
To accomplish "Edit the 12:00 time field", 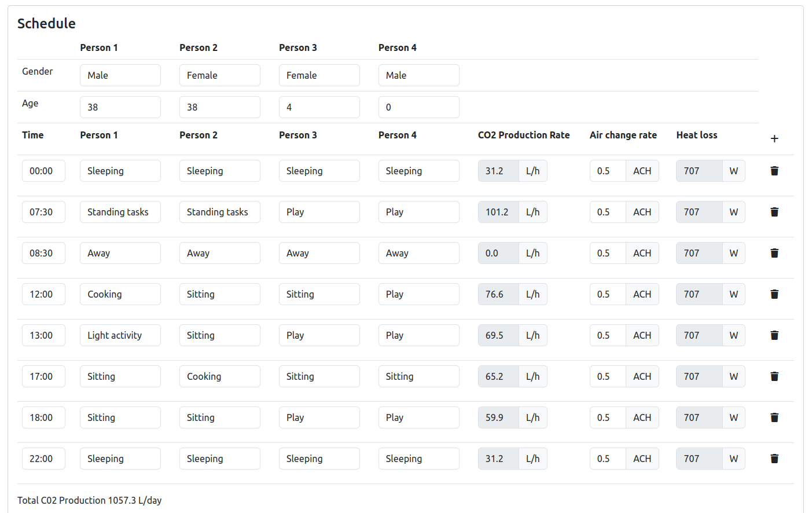I will 43,294.
